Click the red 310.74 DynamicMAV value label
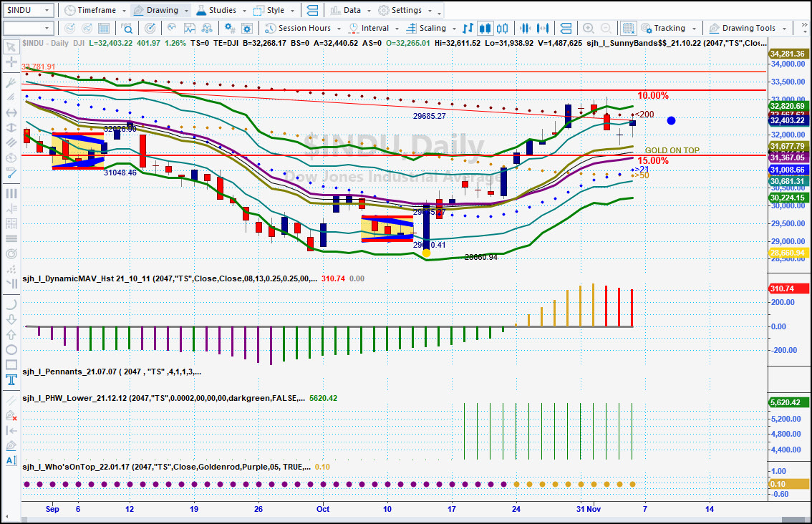The height and width of the screenshot is (524, 812). click(333, 278)
